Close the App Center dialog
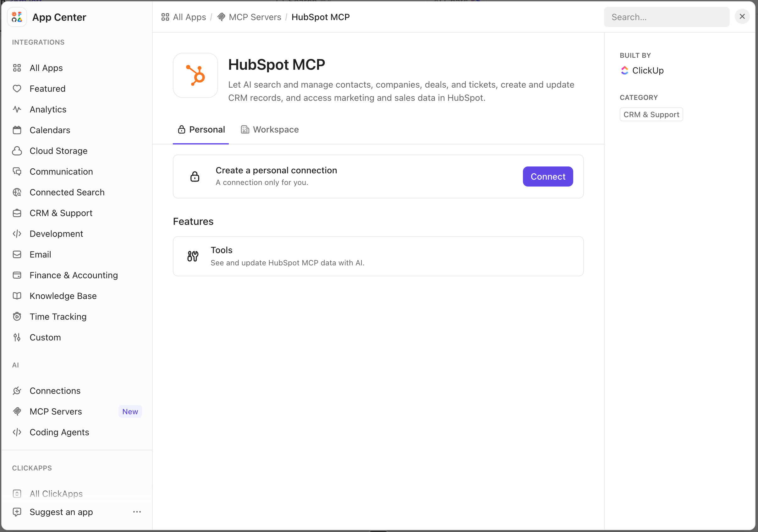 (742, 17)
